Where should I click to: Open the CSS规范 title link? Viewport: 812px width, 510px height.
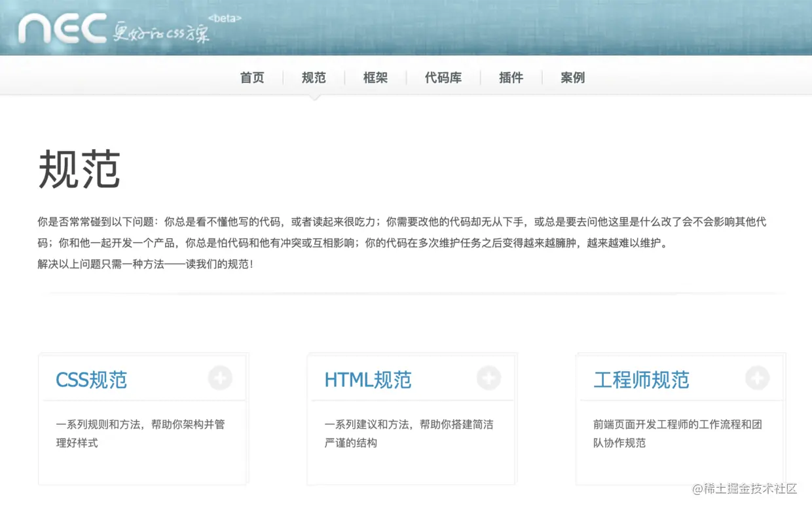click(x=92, y=380)
